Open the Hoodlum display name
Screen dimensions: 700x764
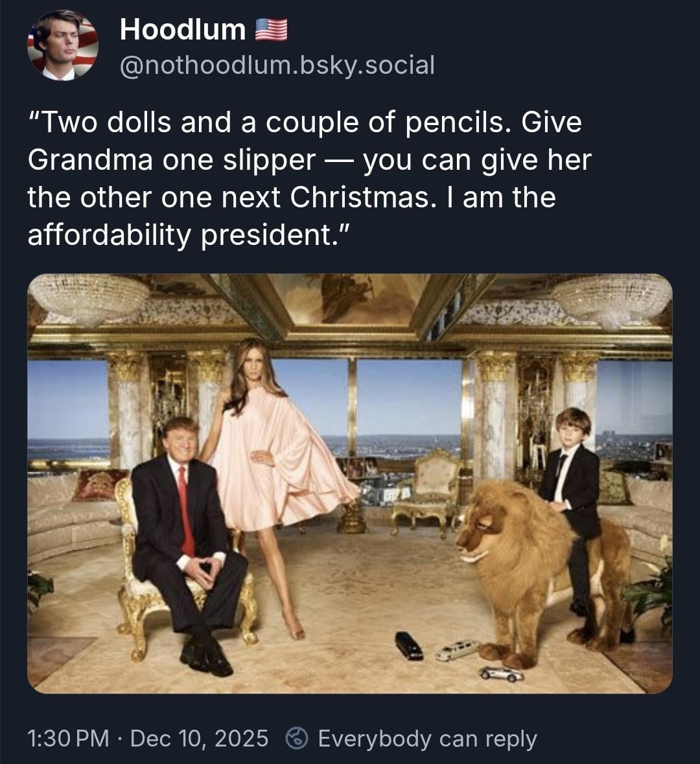point(183,29)
